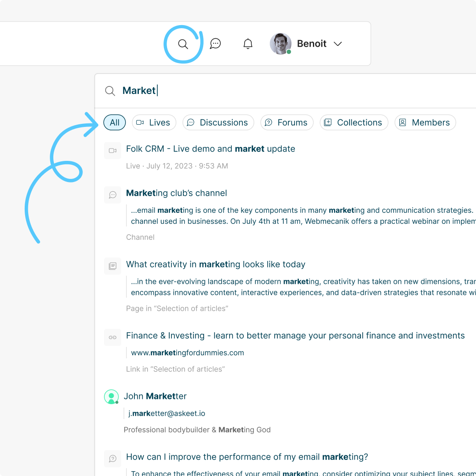Filter results by Discussions
This screenshot has height=476, width=476.
218,123
